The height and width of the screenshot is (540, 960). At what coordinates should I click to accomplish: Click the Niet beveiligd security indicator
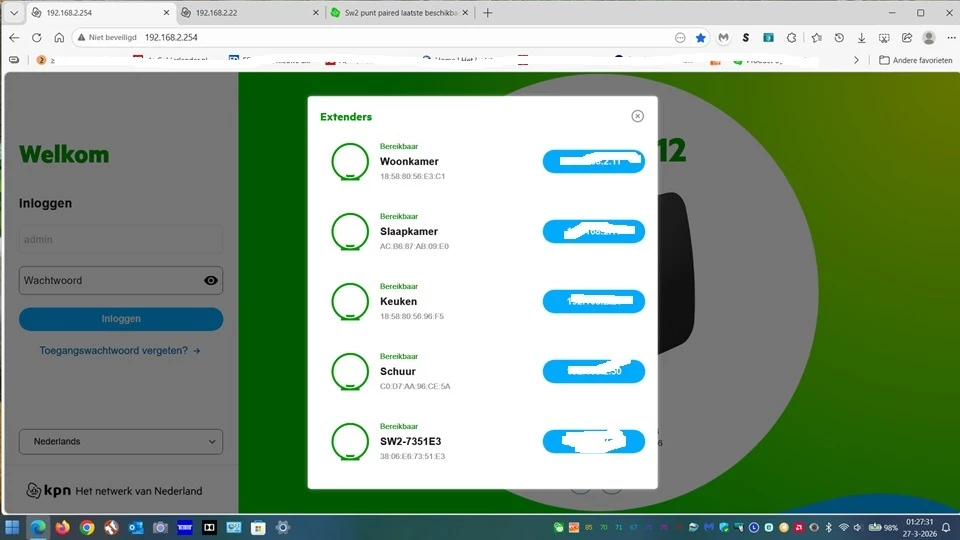pos(107,37)
